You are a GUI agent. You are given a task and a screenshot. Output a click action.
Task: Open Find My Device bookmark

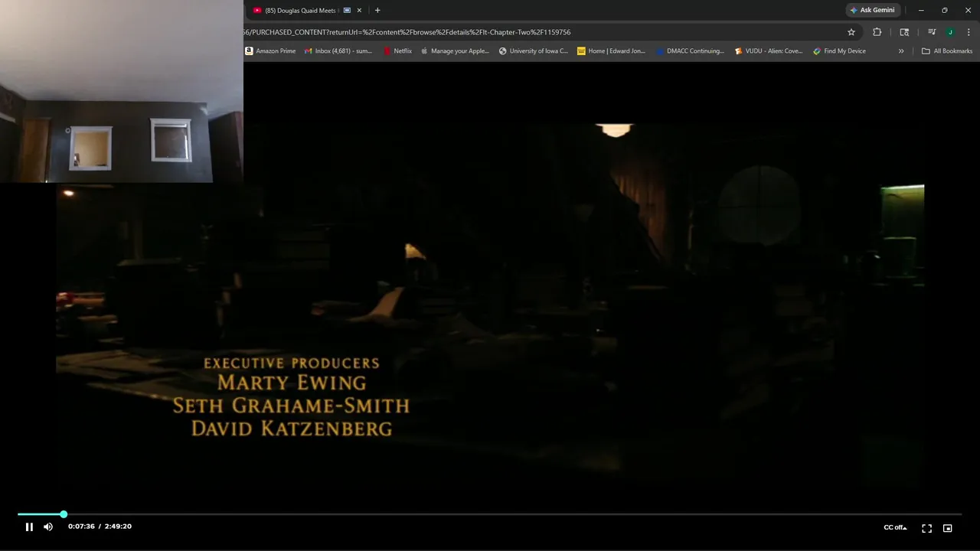(x=840, y=51)
